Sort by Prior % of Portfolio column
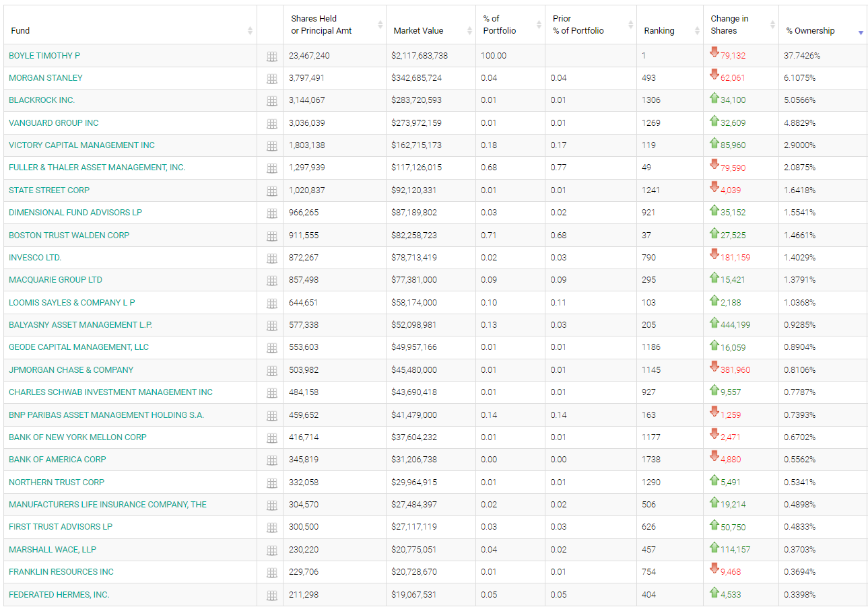Screen dimensions: 868x607 pos(591,25)
